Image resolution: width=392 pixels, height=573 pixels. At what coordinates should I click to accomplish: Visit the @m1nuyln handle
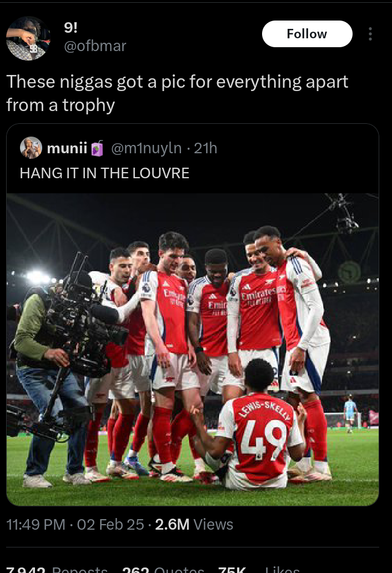coord(146,148)
